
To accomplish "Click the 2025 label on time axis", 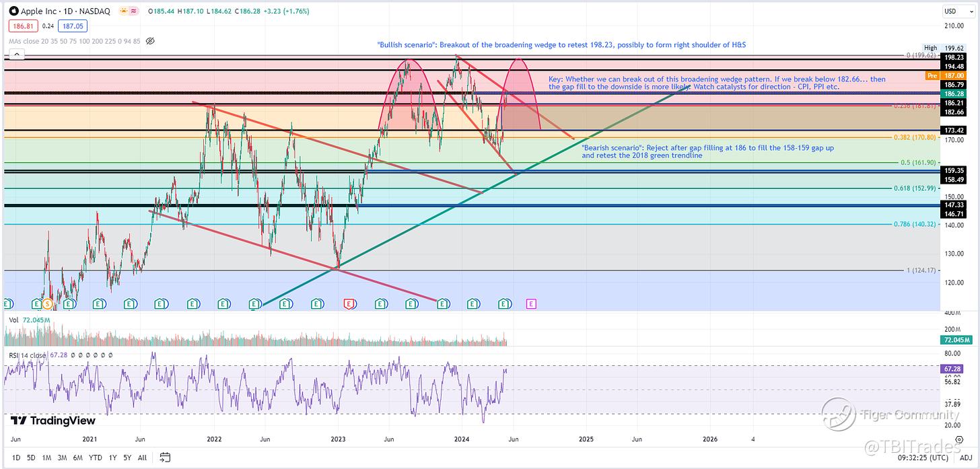I will click(x=585, y=439).
